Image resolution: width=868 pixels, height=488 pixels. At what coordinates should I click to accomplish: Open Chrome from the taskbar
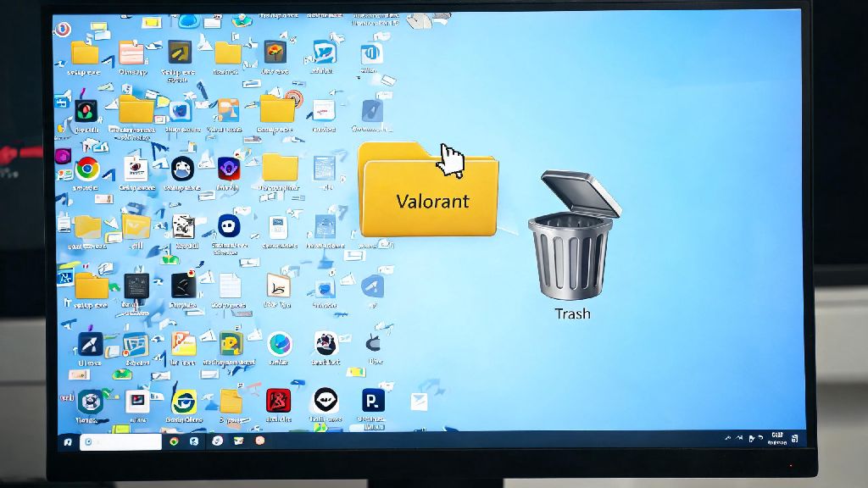[x=174, y=441]
